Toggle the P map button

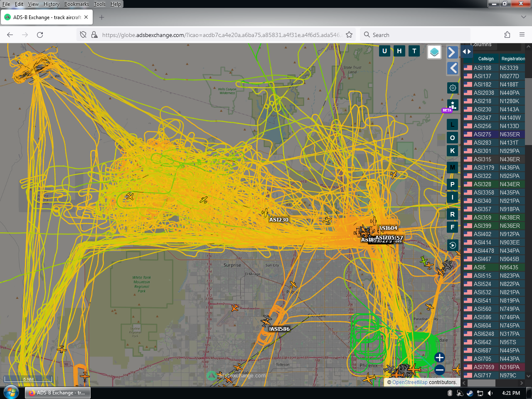coord(453,184)
